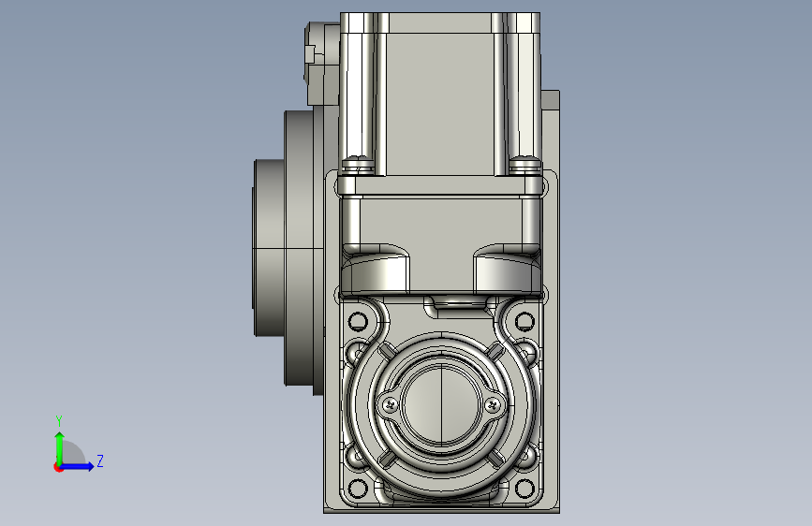Select the flat motor body face at the top
This screenshot has width=812, height=526.
click(x=440, y=104)
